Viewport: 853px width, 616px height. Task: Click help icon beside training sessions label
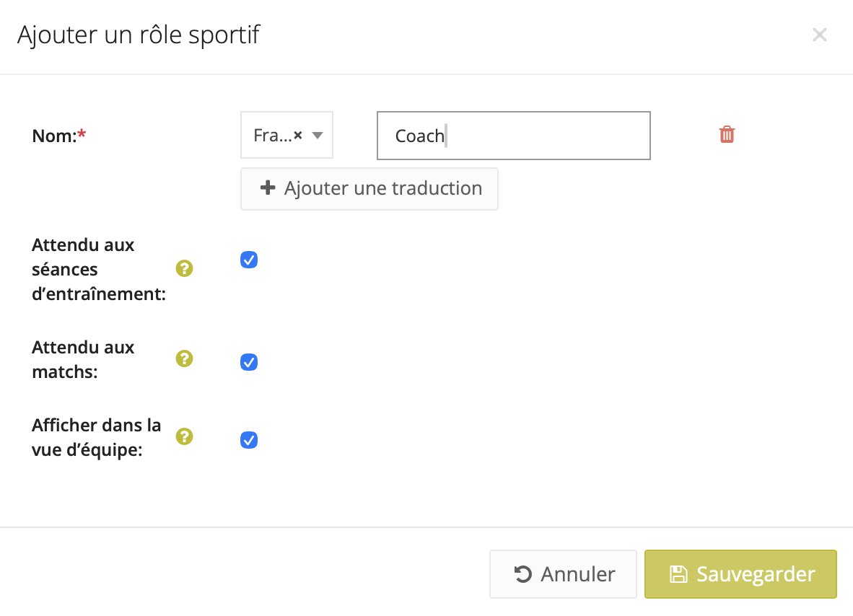[185, 269]
